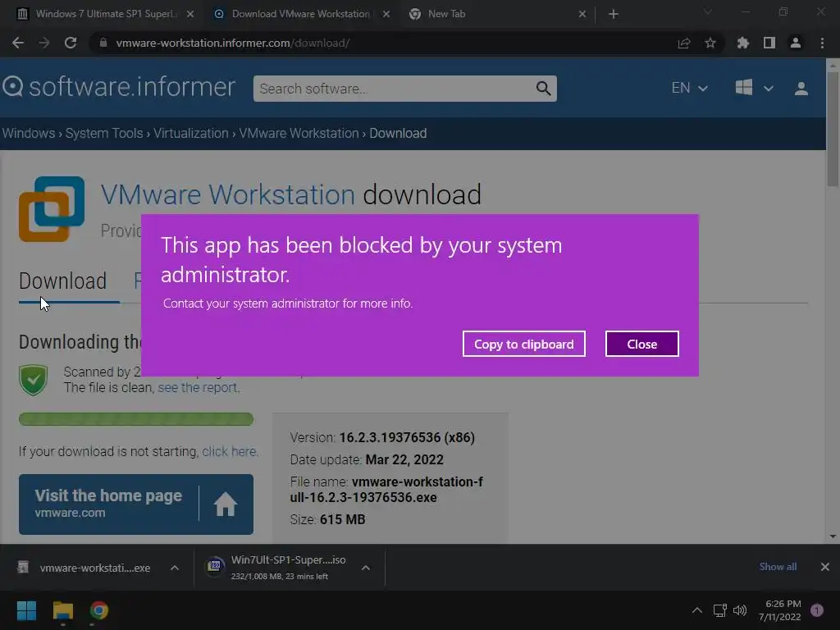Open a new browser tab with plus
The height and width of the screenshot is (630, 840).
pos(614,14)
